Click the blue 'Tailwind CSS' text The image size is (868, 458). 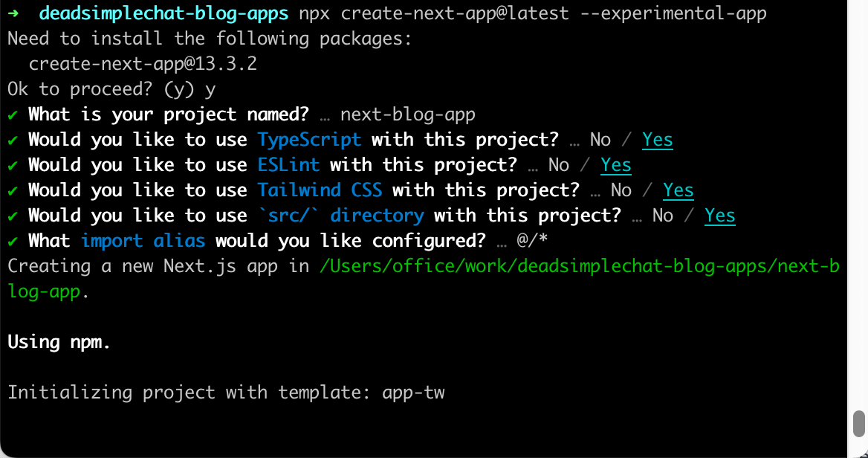pyautogui.click(x=320, y=190)
